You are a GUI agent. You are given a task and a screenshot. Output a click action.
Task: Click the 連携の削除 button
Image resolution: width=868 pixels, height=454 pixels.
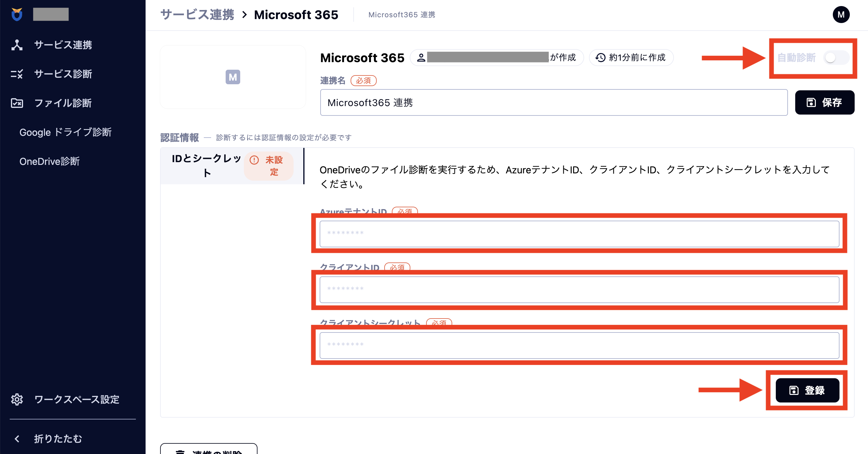209,449
